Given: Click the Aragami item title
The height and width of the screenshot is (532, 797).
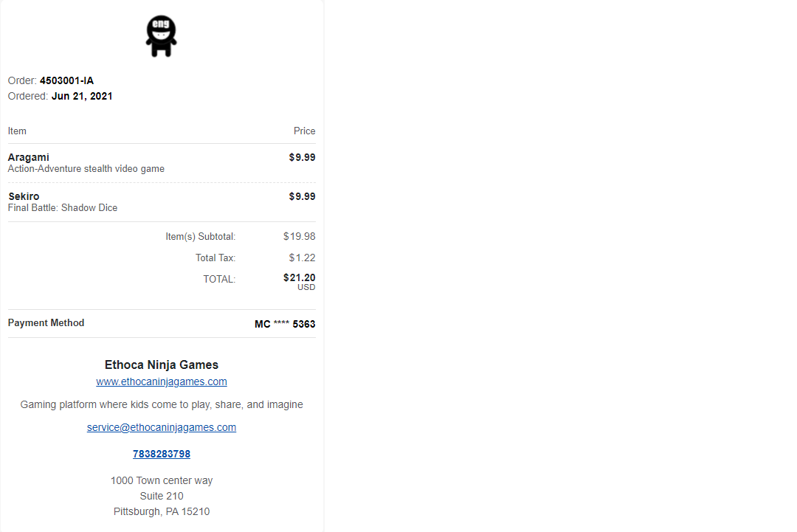Looking at the screenshot, I should coord(29,157).
